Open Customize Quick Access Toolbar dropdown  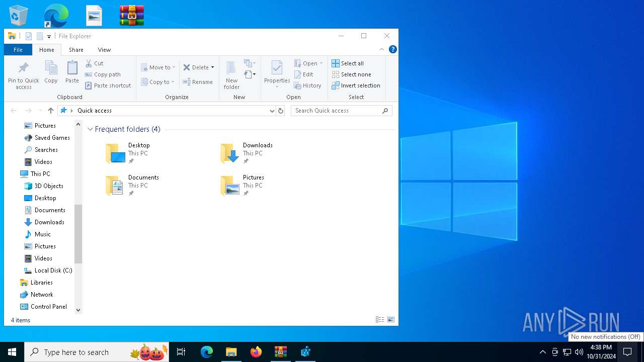click(49, 36)
